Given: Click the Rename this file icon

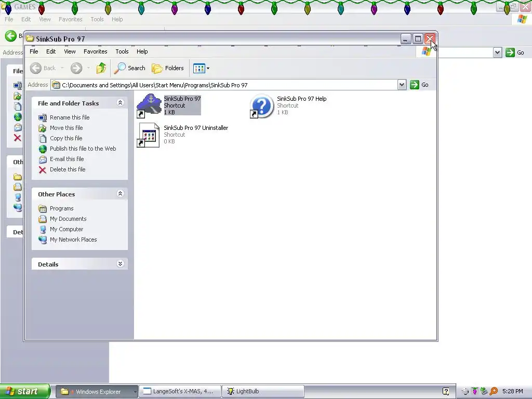Looking at the screenshot, I should pyautogui.click(x=43, y=118).
